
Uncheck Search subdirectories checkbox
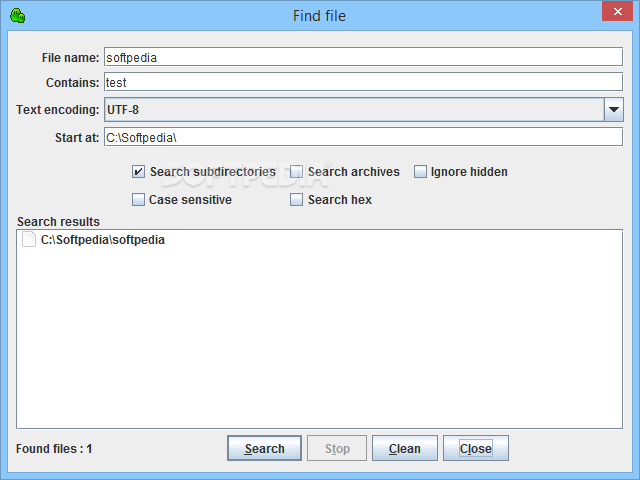pyautogui.click(x=138, y=171)
